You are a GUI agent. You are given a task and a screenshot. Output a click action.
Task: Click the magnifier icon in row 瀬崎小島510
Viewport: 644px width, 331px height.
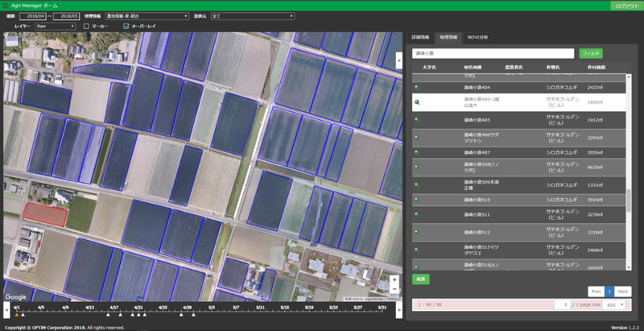point(416,199)
